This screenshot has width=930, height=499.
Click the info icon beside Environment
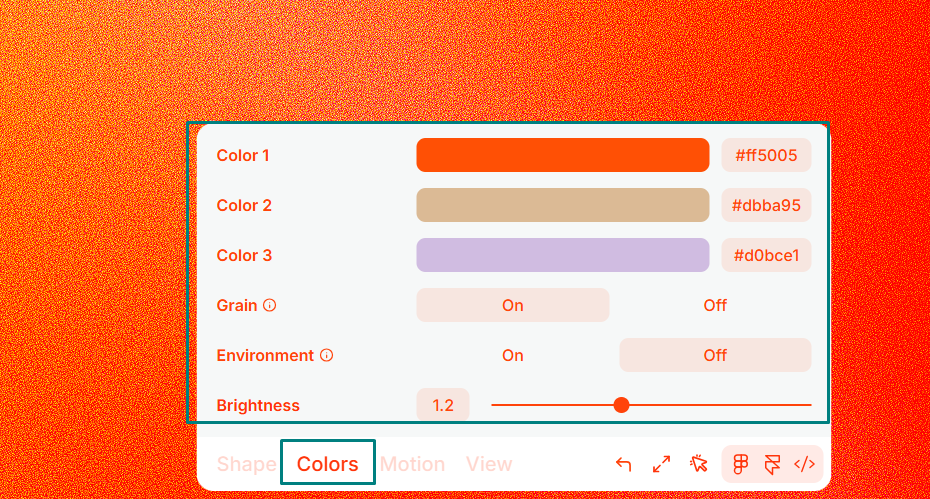[326, 355]
